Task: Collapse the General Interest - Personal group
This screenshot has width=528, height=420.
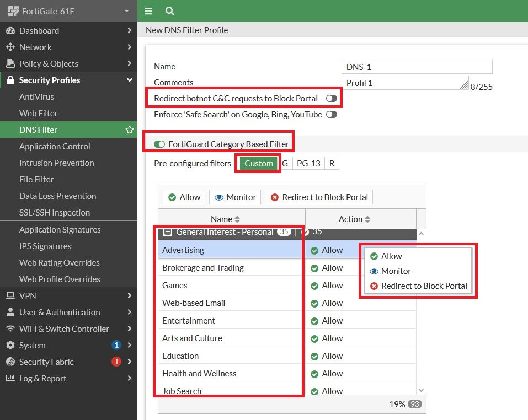Action: (167, 232)
